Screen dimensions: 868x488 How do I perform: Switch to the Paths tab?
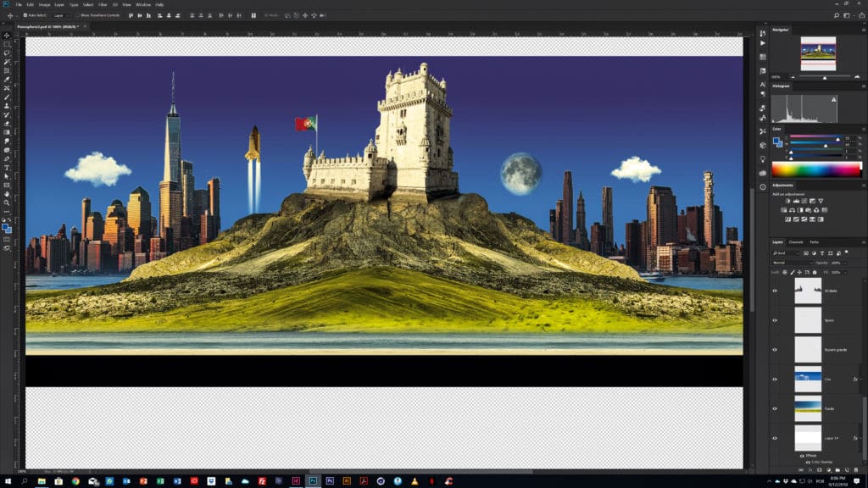click(815, 242)
